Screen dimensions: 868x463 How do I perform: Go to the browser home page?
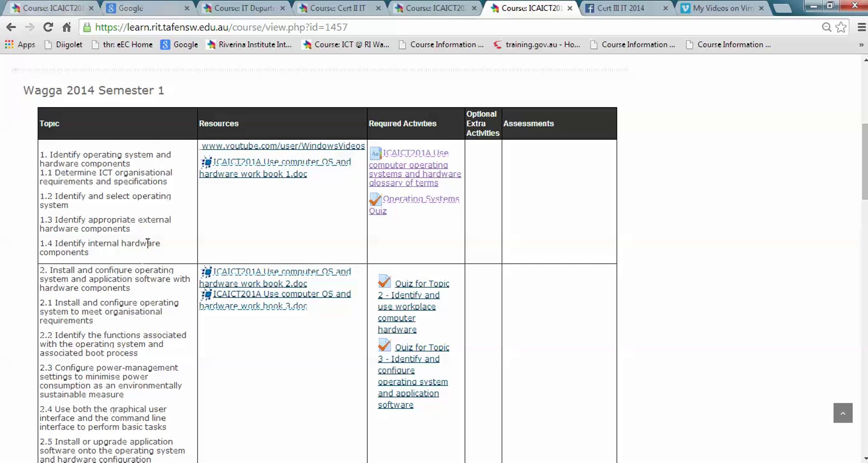click(x=67, y=27)
